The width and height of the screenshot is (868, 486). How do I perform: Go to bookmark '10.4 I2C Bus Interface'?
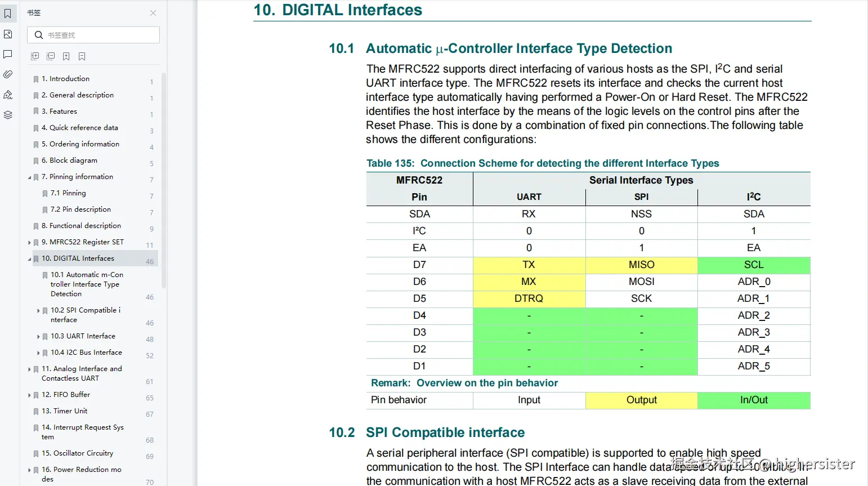tap(86, 353)
